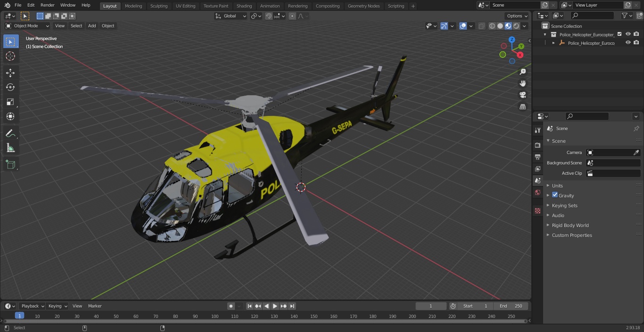
Task: Toggle X-ray mode in viewport header
Action: [481, 26]
